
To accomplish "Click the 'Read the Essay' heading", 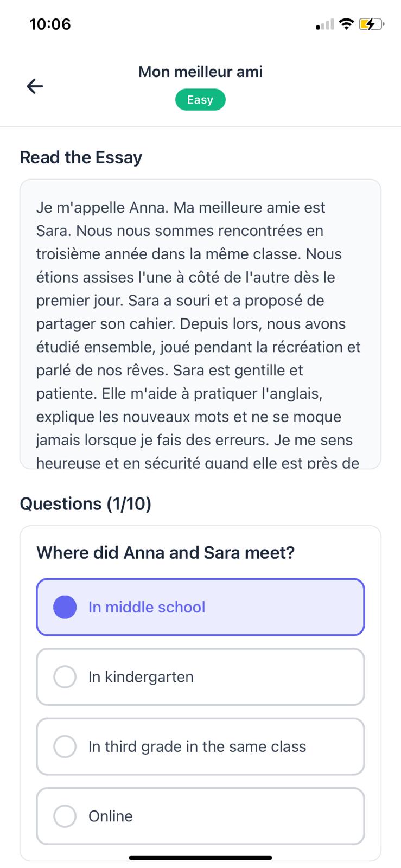I will [81, 157].
